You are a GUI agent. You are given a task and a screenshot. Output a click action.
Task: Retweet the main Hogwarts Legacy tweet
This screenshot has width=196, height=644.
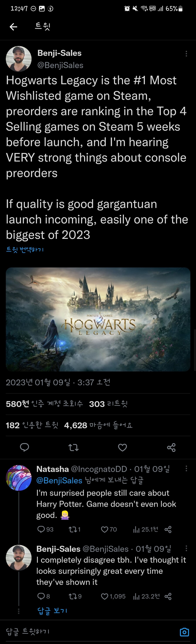pyautogui.click(x=73, y=447)
